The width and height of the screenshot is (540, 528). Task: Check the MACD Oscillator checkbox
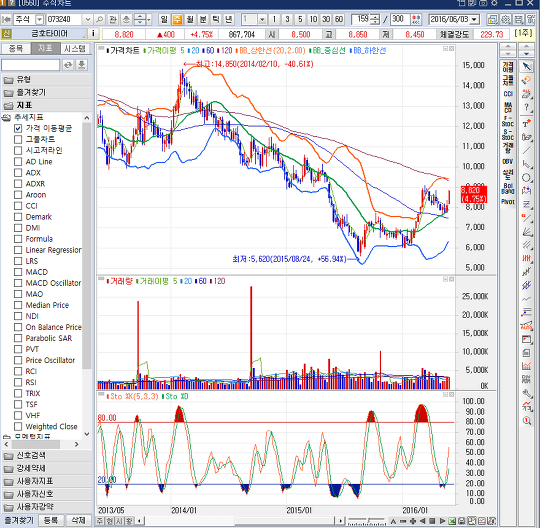click(x=18, y=283)
